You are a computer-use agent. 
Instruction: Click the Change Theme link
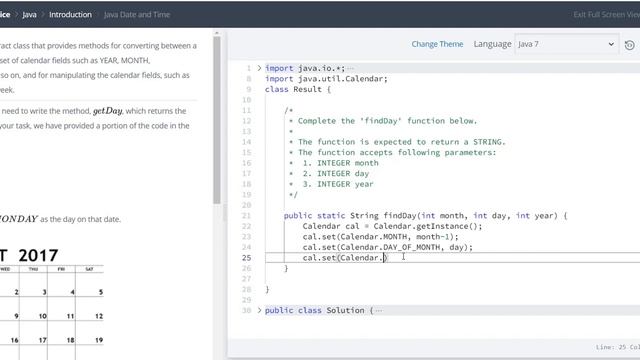pos(437,44)
